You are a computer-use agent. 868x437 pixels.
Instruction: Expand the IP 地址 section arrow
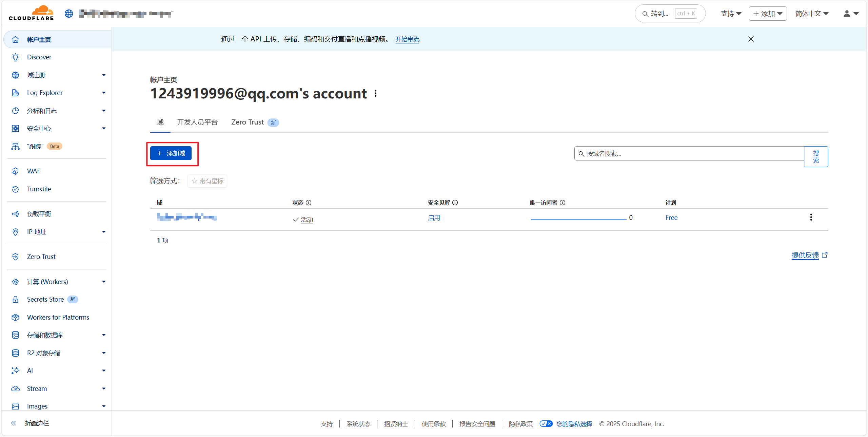[x=104, y=232]
